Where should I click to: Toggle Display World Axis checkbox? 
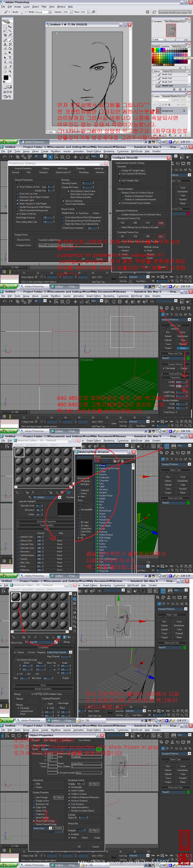[x=17, y=214]
